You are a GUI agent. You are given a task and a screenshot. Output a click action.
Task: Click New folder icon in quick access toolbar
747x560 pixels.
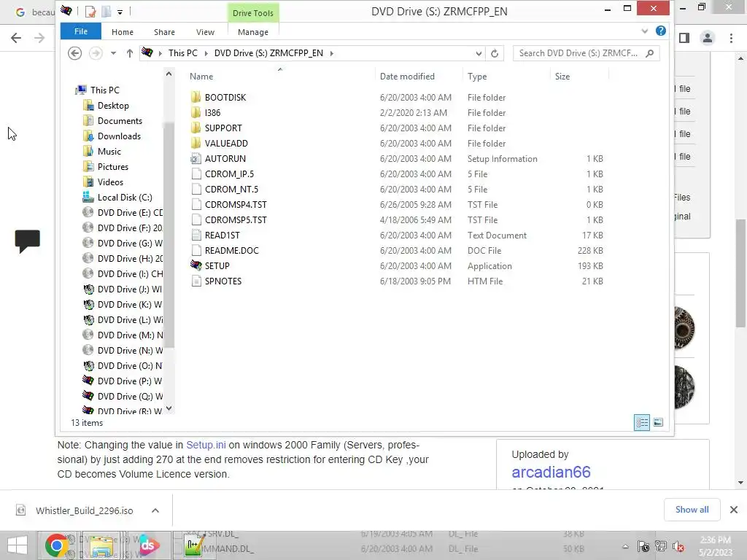106,12
